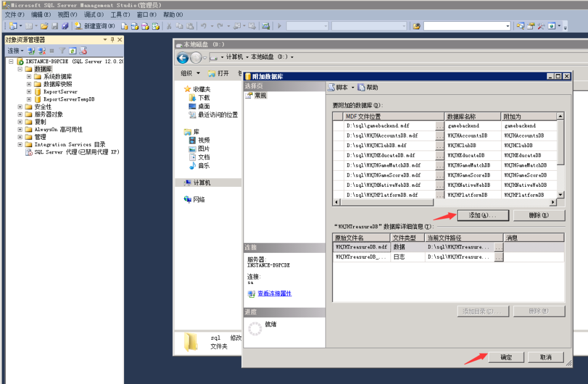The image size is (588, 384).
Task: Expand the ReportServer database node
Action: [x=29, y=92]
